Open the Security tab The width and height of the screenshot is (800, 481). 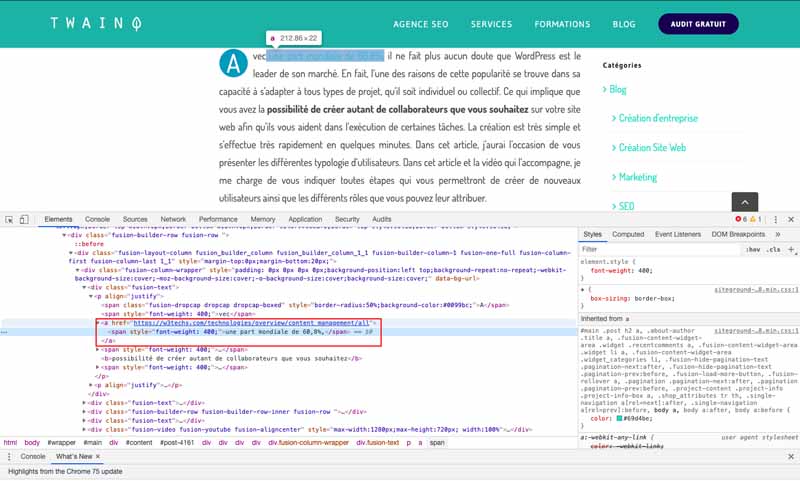coord(347,219)
